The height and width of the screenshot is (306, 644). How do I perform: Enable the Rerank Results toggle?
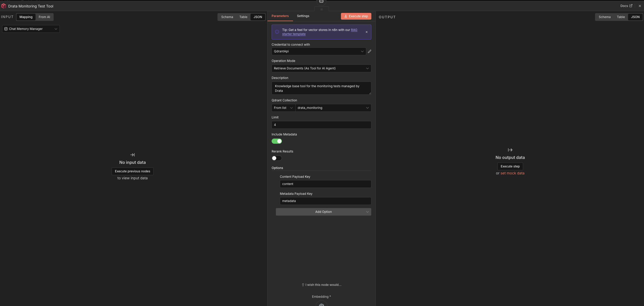pyautogui.click(x=277, y=158)
